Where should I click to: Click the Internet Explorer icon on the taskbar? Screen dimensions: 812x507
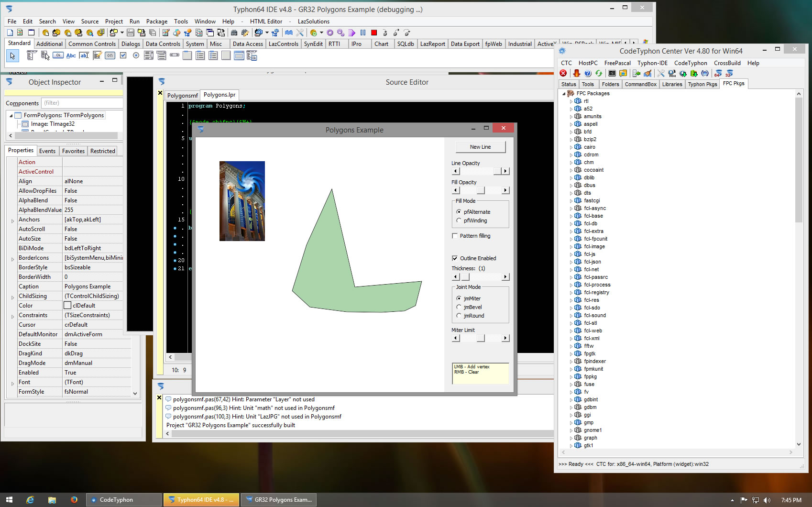(x=30, y=500)
